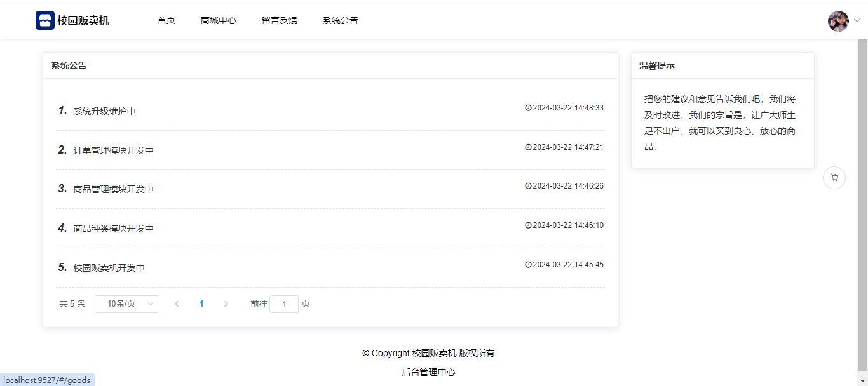Click the announcement number 3.
Screen dimensions: 868x386
[x=62, y=189]
